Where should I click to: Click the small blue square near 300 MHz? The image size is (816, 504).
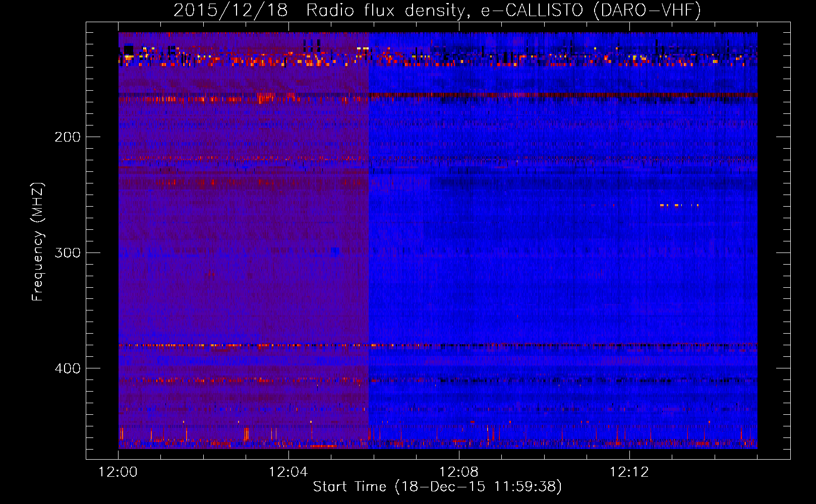[x=335, y=252]
